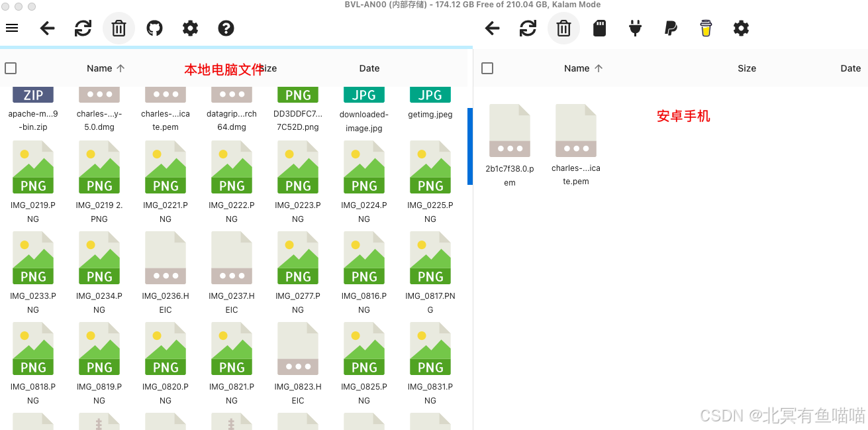Image resolution: width=868 pixels, height=430 pixels.
Task: Select IMG_0237.HEIC file
Action: (232, 258)
